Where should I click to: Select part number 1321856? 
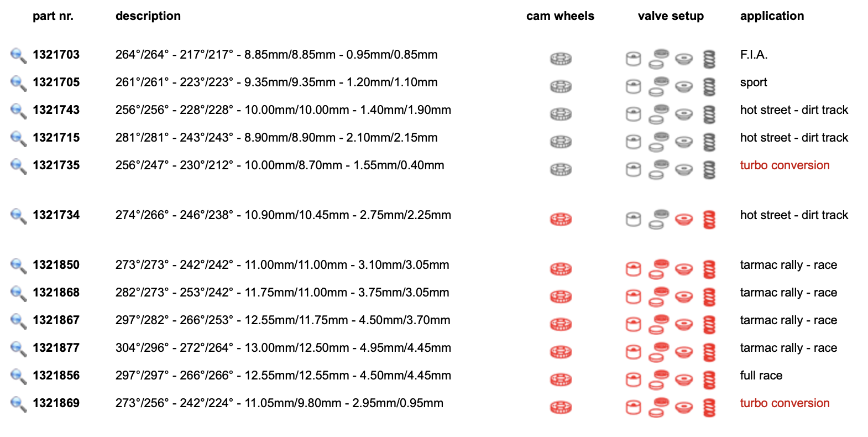[56, 376]
